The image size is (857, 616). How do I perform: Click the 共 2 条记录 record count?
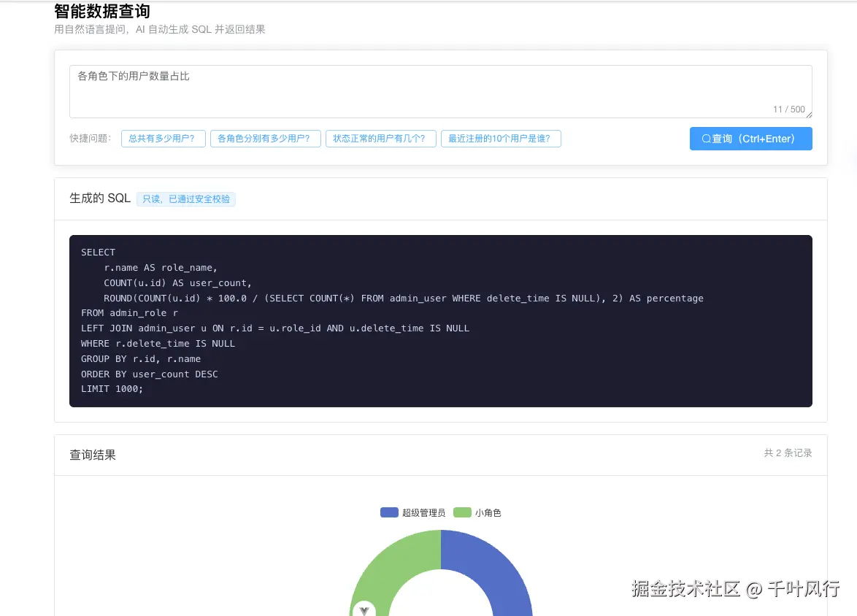pos(788,453)
